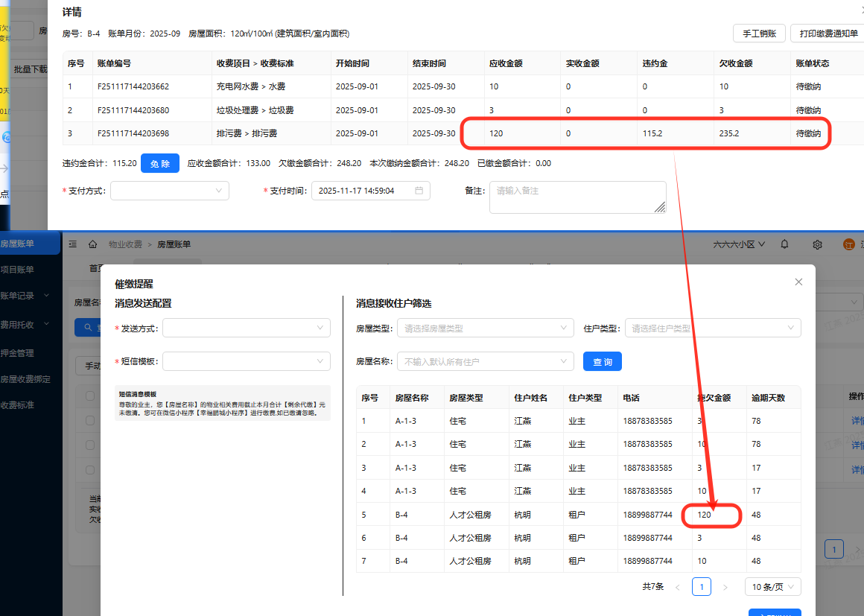Collapse the sidebar with the hamburger icon
Screen dimensions: 864x616
pos(73,244)
